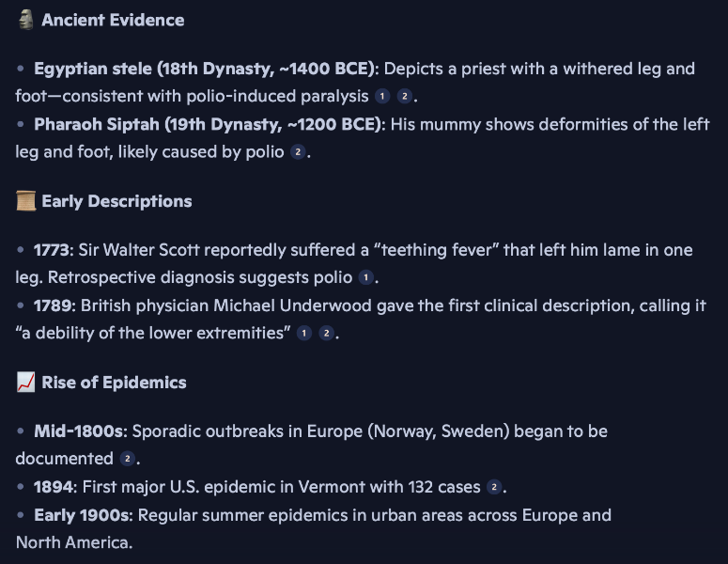Click the bold year 1773
This screenshot has width=728, height=564.
53,250
